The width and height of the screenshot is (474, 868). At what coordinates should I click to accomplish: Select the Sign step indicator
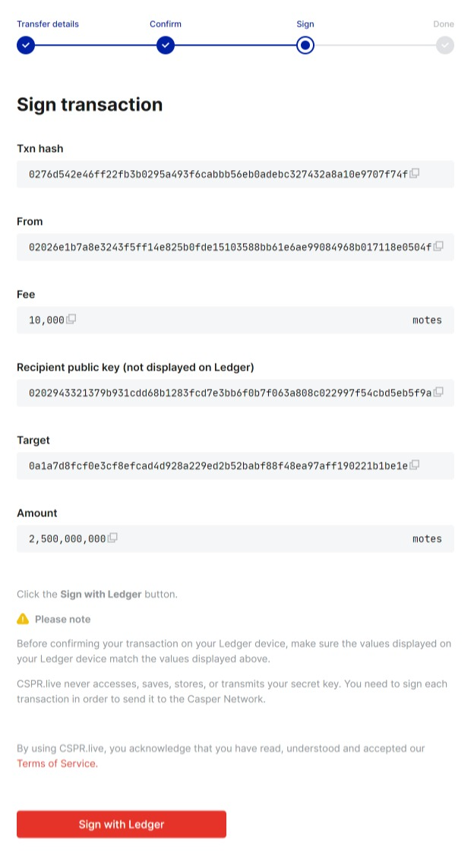tap(305, 46)
